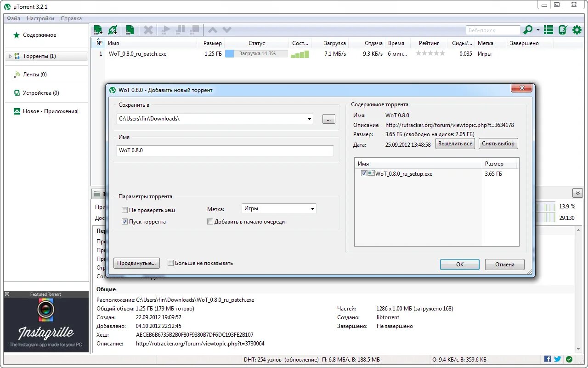Click the Start torrent play icon
This screenshot has width=588, height=368.
click(166, 30)
